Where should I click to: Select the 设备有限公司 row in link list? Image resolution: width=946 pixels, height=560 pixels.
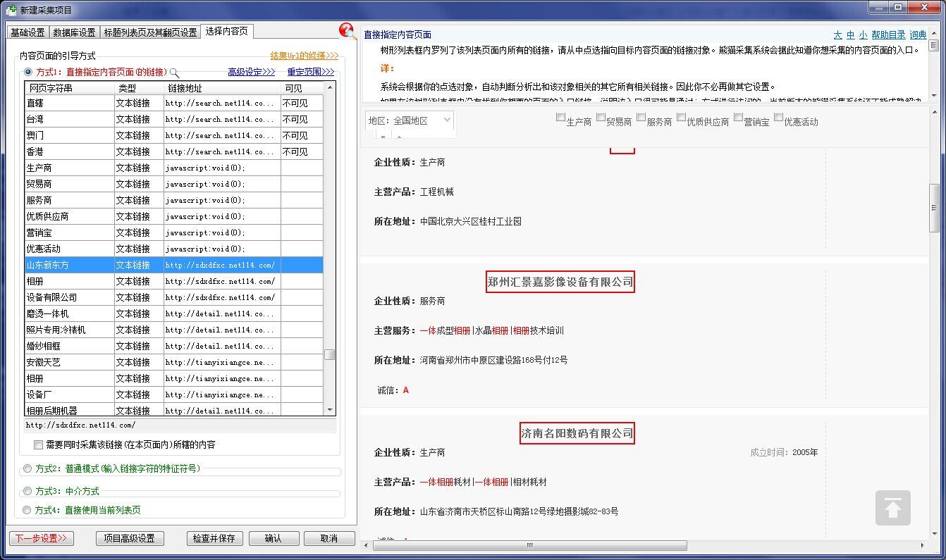(51, 297)
